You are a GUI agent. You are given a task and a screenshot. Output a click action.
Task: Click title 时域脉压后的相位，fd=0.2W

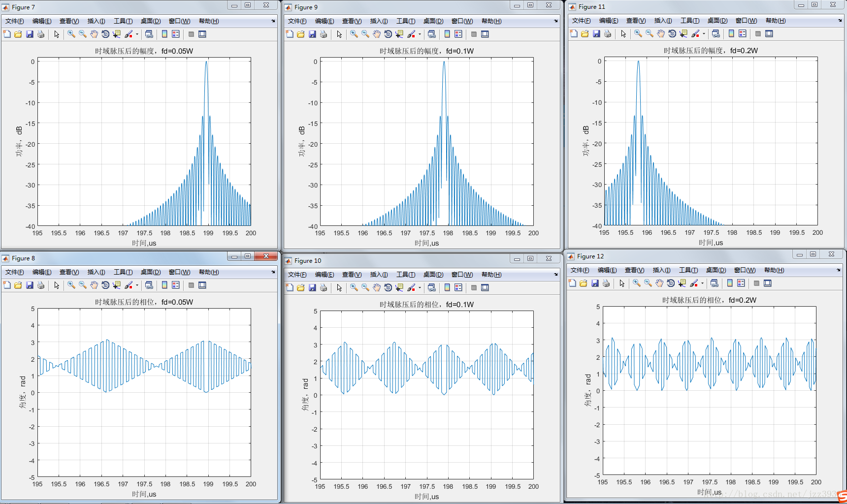(709, 300)
